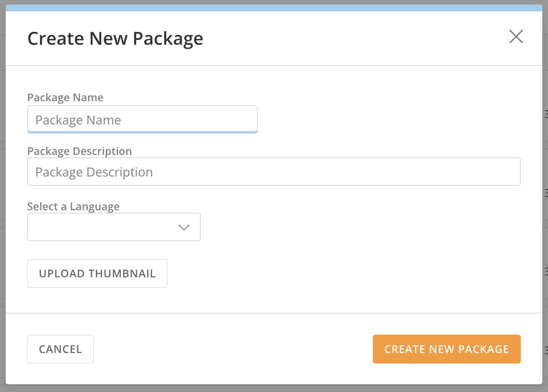Click the Package Description placeholder text
548x392 pixels.
pyautogui.click(x=94, y=172)
